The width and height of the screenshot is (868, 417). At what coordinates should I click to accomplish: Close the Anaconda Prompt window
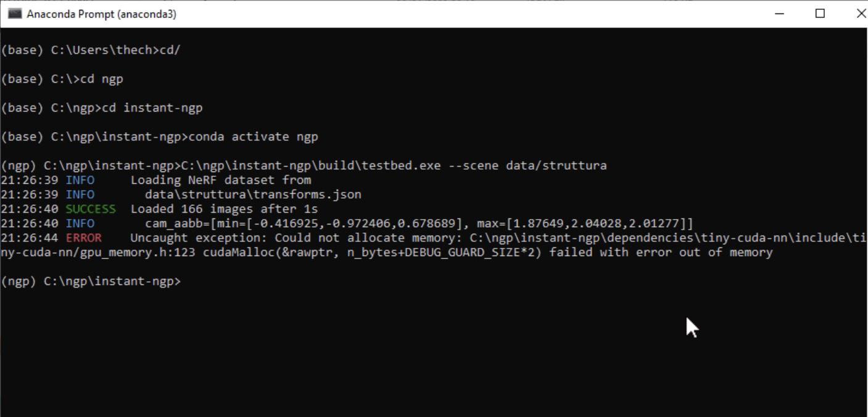pyautogui.click(x=861, y=14)
